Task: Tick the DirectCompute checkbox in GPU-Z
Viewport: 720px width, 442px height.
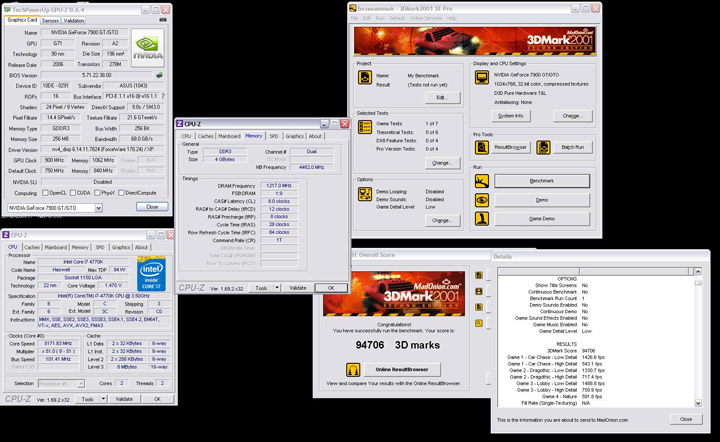Action: click(x=121, y=193)
